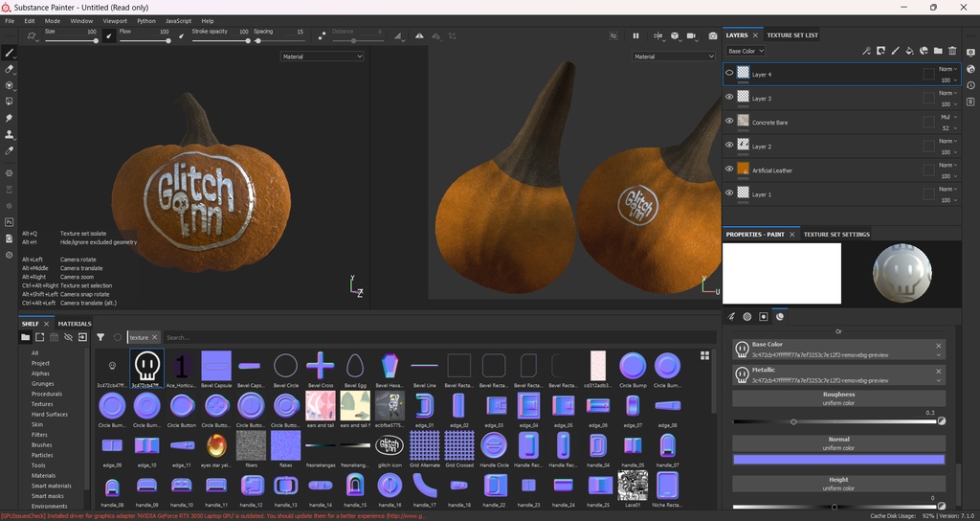Open Concrete Bare Mul blend mode dropdown

(x=948, y=117)
